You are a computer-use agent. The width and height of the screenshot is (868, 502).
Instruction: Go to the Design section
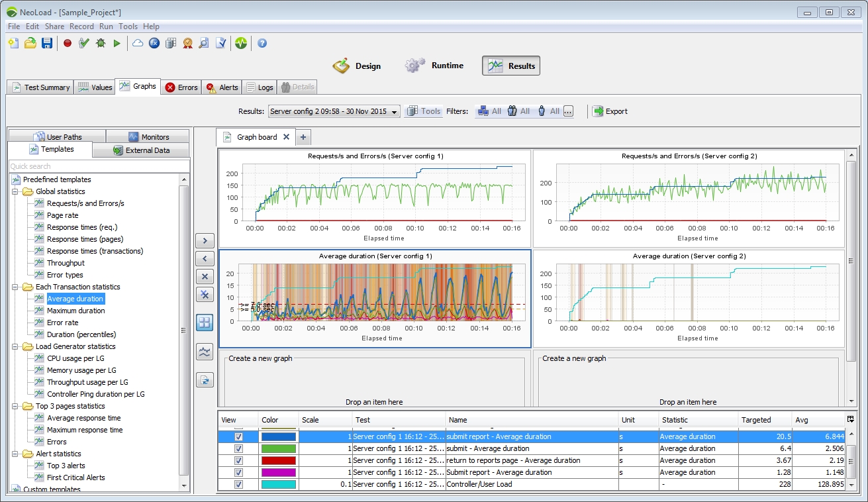(x=357, y=66)
